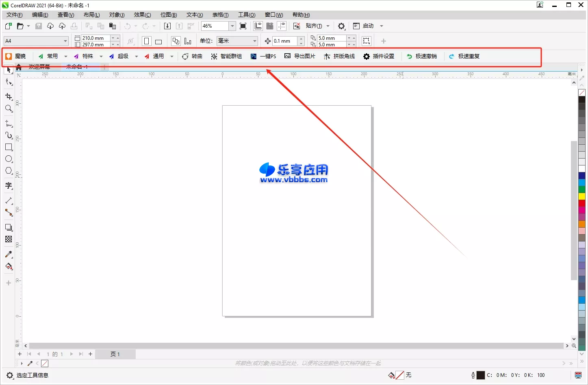Select the Text tool
The width and height of the screenshot is (588, 385).
9,186
